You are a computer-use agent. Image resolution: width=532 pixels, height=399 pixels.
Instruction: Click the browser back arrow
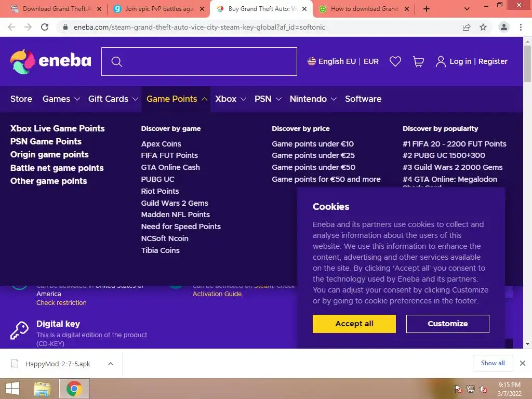click(11, 27)
